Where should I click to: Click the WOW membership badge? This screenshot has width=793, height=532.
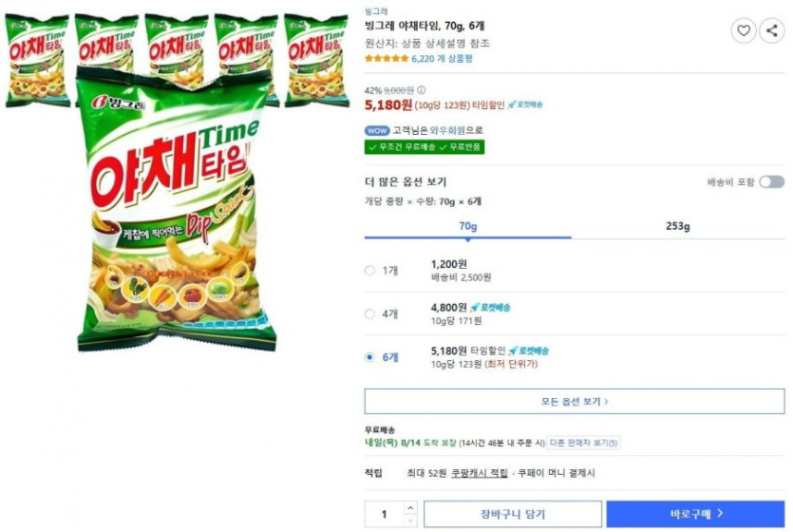click(x=377, y=130)
